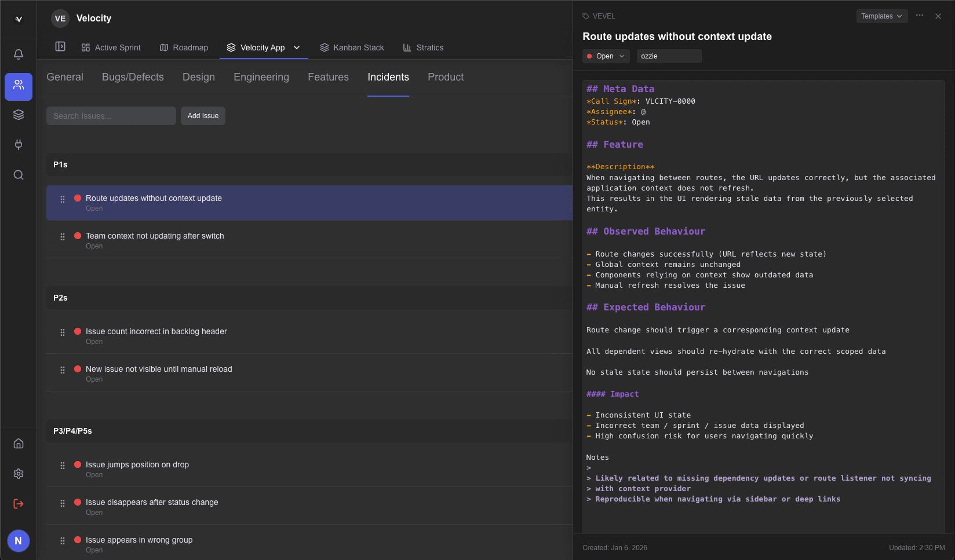This screenshot has height=560, width=955.
Task: Open the Kanban Stack view
Action: coord(352,47)
